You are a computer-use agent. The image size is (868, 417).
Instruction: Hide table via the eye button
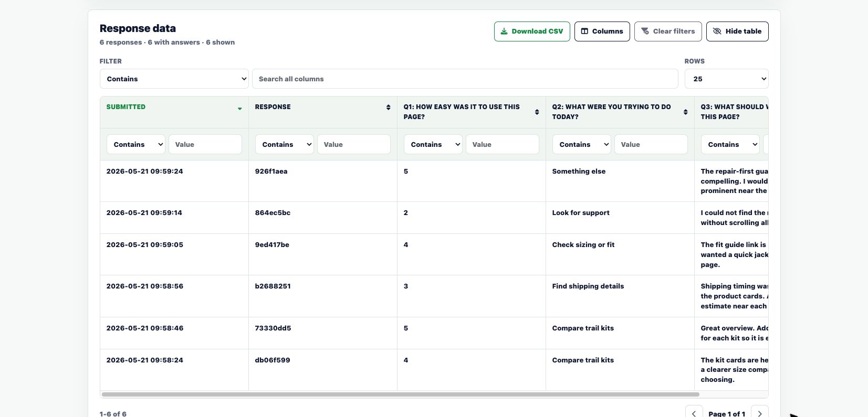point(737,31)
